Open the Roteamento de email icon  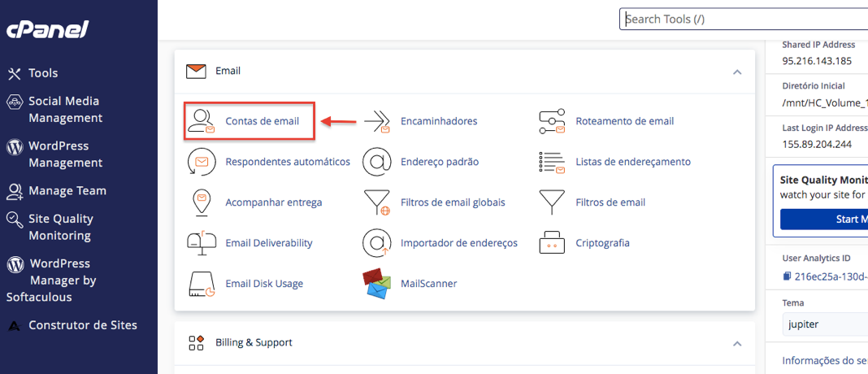click(552, 121)
